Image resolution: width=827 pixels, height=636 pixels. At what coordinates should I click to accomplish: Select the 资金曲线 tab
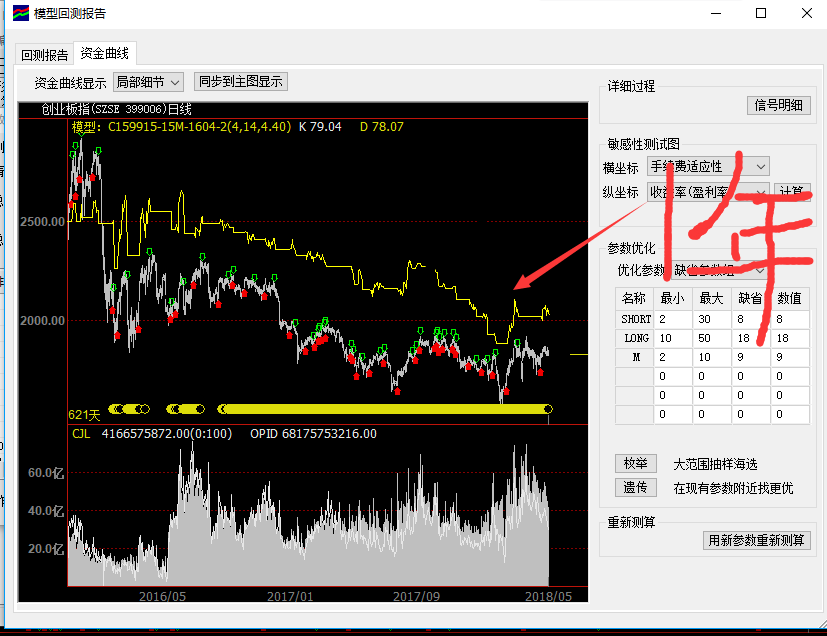(x=104, y=54)
